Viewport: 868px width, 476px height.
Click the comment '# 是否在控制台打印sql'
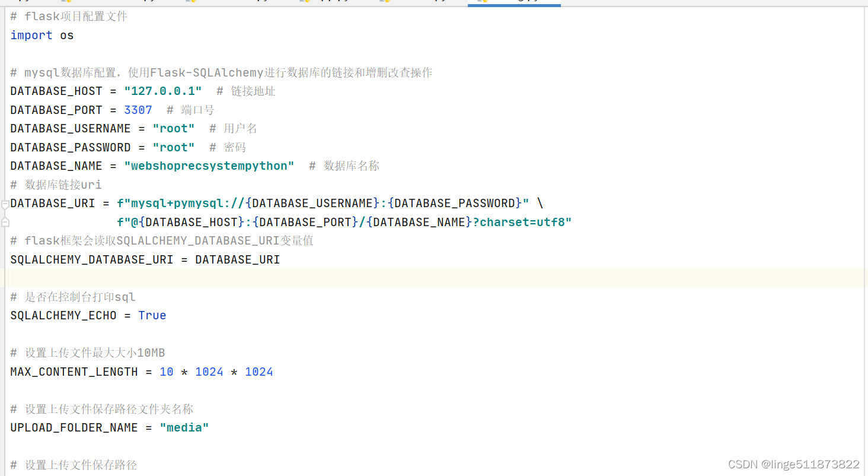[73, 297]
